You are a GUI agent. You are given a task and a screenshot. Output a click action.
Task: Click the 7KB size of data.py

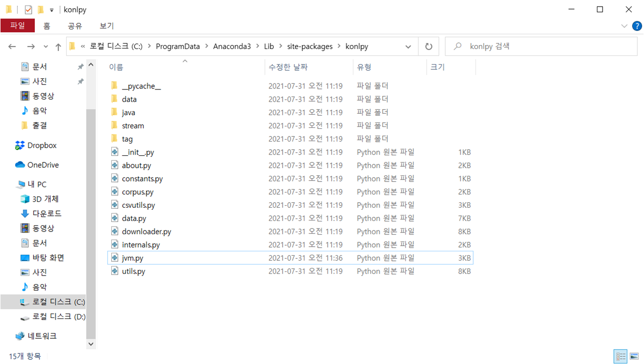(x=465, y=218)
